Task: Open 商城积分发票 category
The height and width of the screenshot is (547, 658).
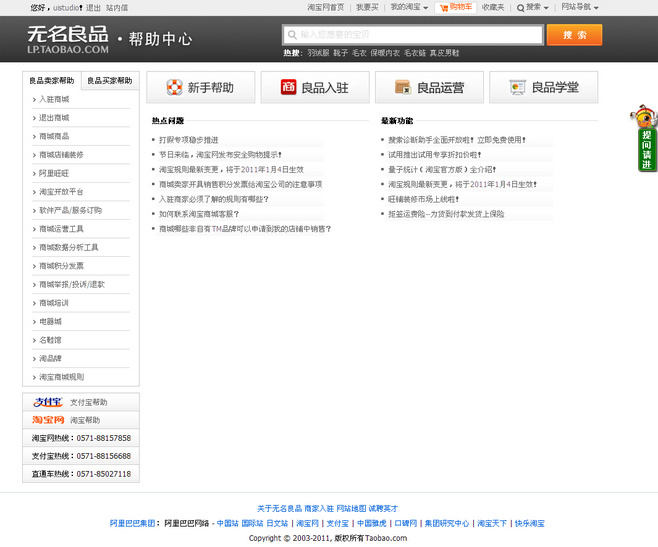Action: 61,266
